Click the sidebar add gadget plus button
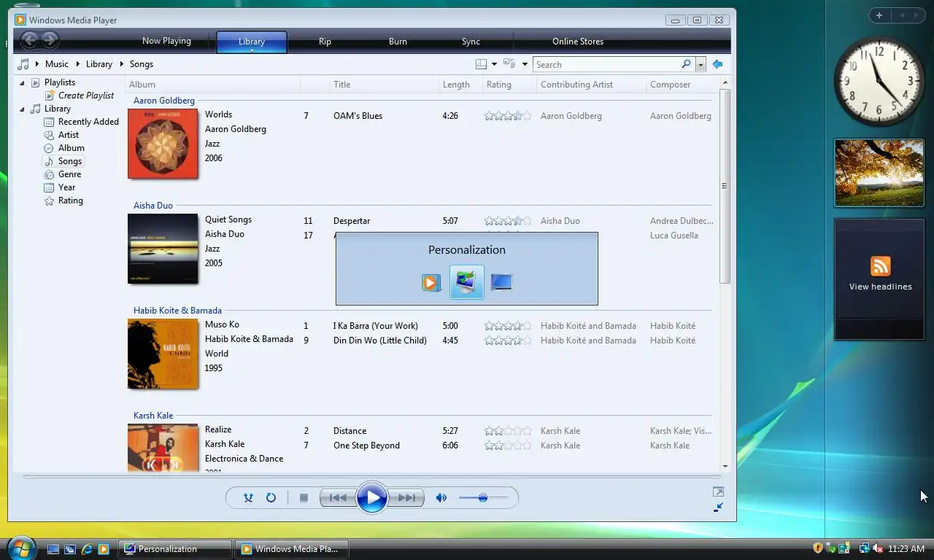The height and width of the screenshot is (560, 934). [879, 15]
